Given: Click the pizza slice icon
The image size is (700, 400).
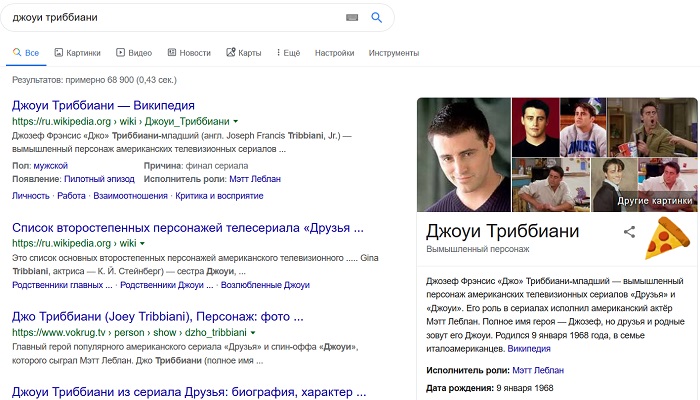Looking at the screenshot, I should click(667, 238).
